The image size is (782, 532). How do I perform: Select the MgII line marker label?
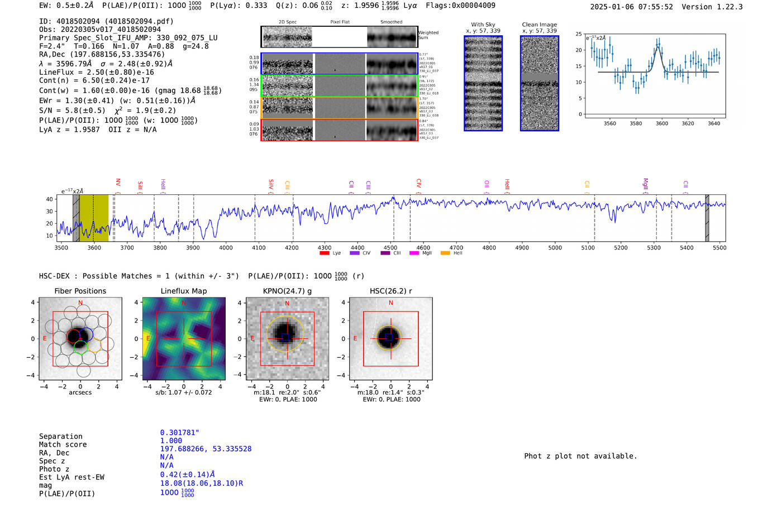click(646, 183)
